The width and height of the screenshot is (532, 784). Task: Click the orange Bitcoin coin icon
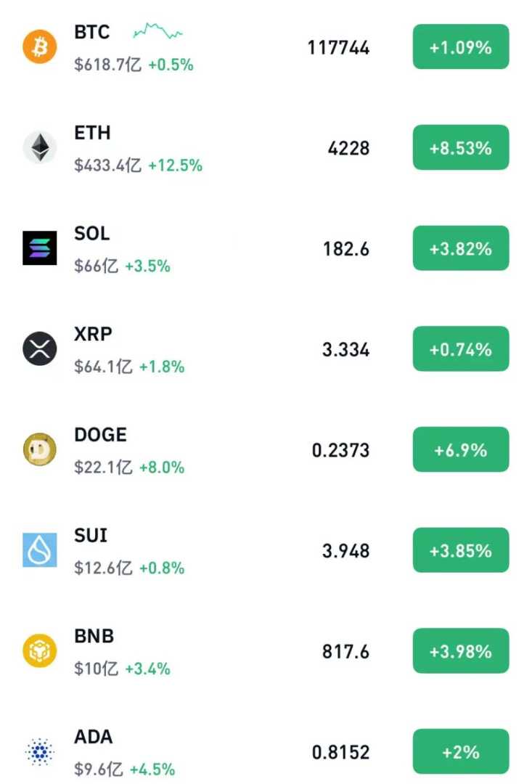click(x=40, y=48)
